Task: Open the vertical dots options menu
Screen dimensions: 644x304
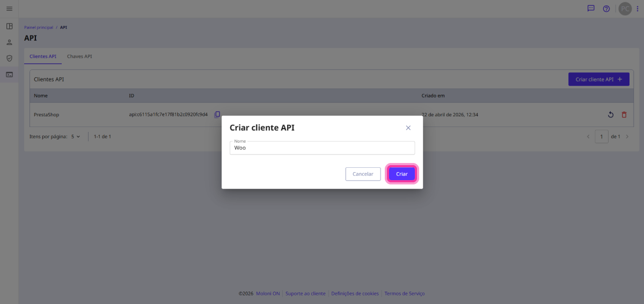Action: [638, 9]
